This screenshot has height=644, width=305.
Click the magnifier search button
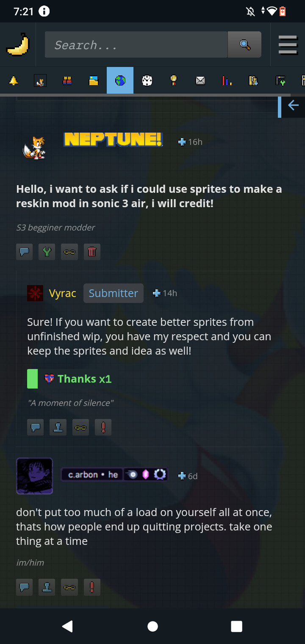tap(244, 44)
